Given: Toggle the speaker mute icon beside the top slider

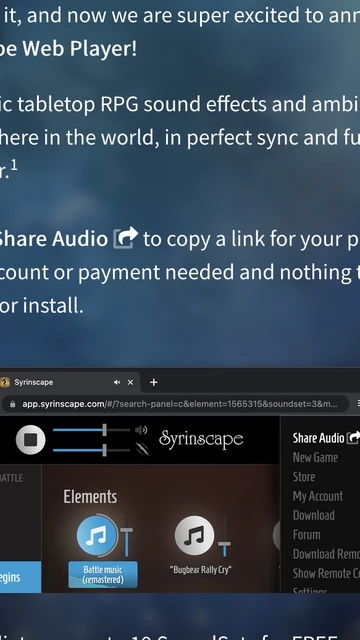Looking at the screenshot, I should click(x=141, y=429).
